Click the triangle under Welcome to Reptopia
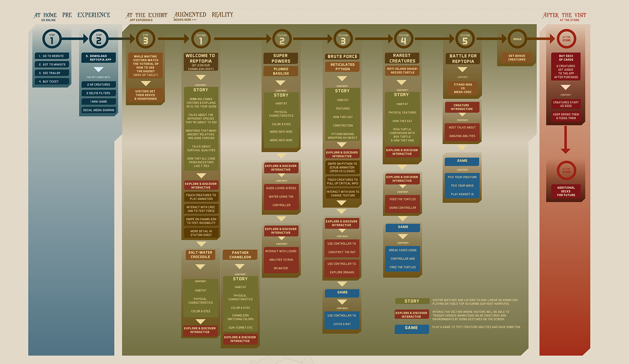629x364 pixels. (200, 77)
